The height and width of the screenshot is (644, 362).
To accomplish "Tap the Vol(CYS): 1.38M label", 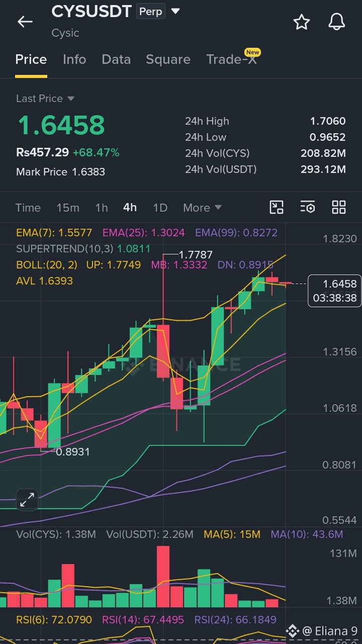I will (x=56, y=534).
